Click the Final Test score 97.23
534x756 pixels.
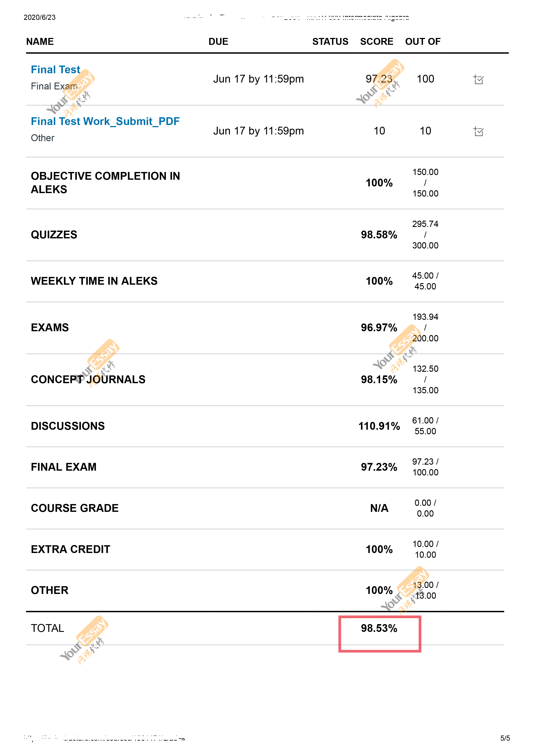coord(379,79)
